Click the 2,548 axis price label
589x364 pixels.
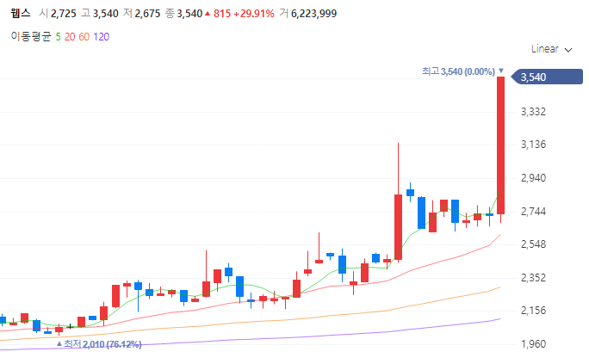(x=533, y=244)
